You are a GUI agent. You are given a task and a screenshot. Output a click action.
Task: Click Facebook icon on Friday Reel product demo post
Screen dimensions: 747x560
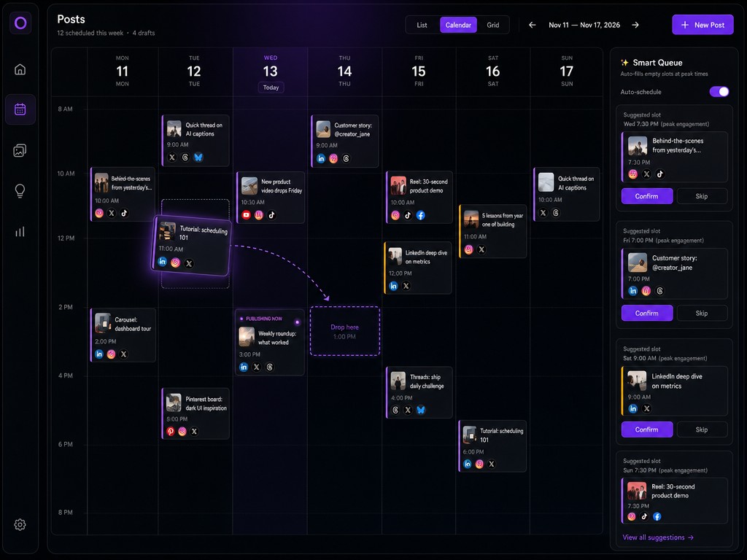click(x=420, y=215)
